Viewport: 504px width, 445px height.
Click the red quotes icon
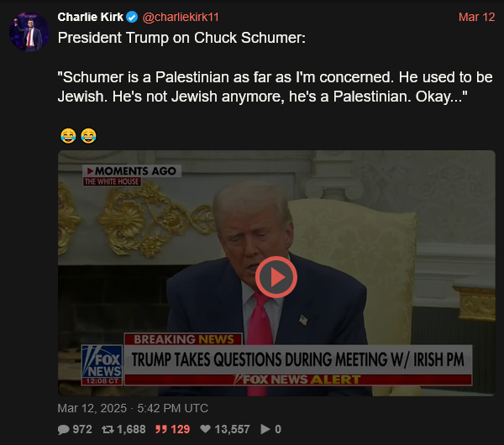[x=161, y=429]
